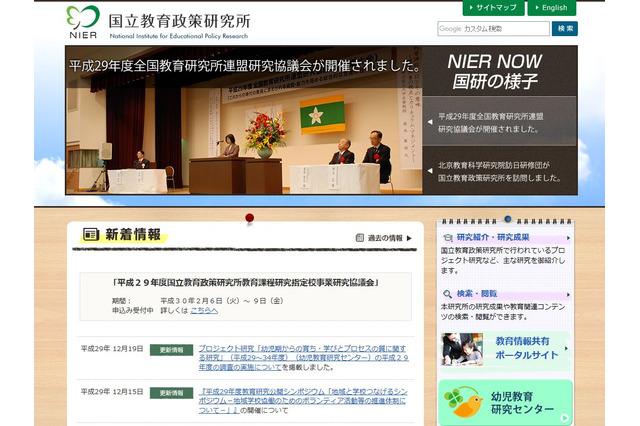
Task: Click the NIER butterfly logo
Action: [x=83, y=22]
